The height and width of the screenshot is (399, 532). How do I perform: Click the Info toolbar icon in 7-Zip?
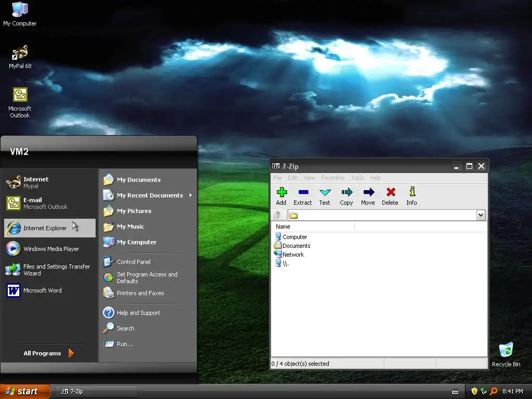412,196
